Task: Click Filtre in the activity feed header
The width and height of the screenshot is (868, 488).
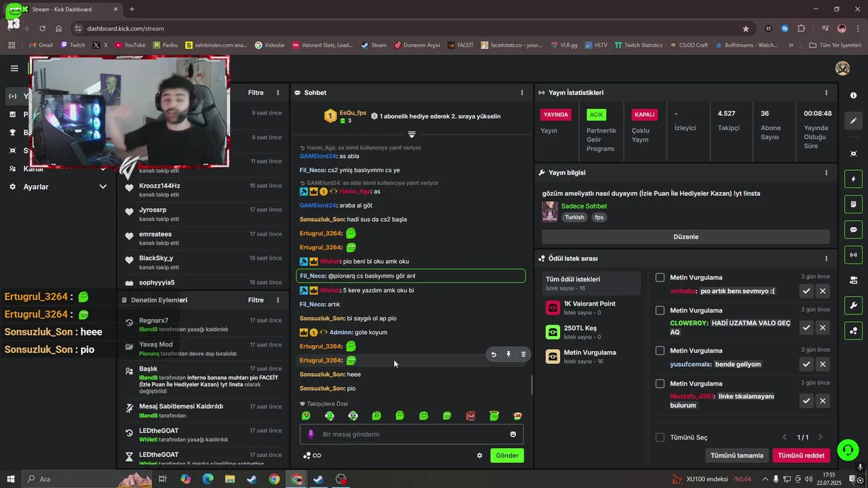Action: [x=256, y=93]
